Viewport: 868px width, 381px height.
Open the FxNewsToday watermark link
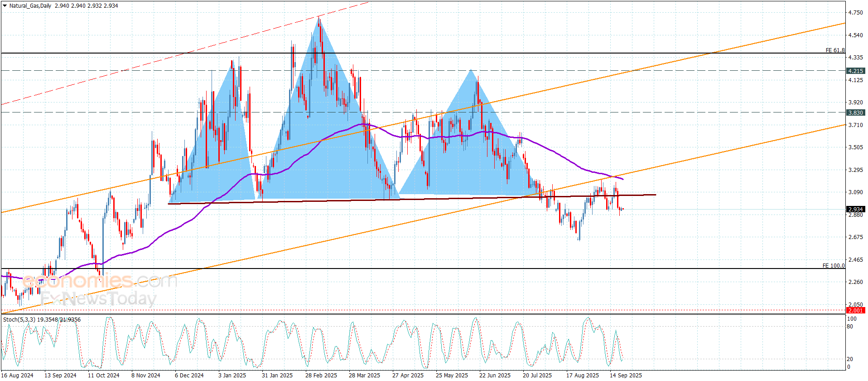[99, 298]
